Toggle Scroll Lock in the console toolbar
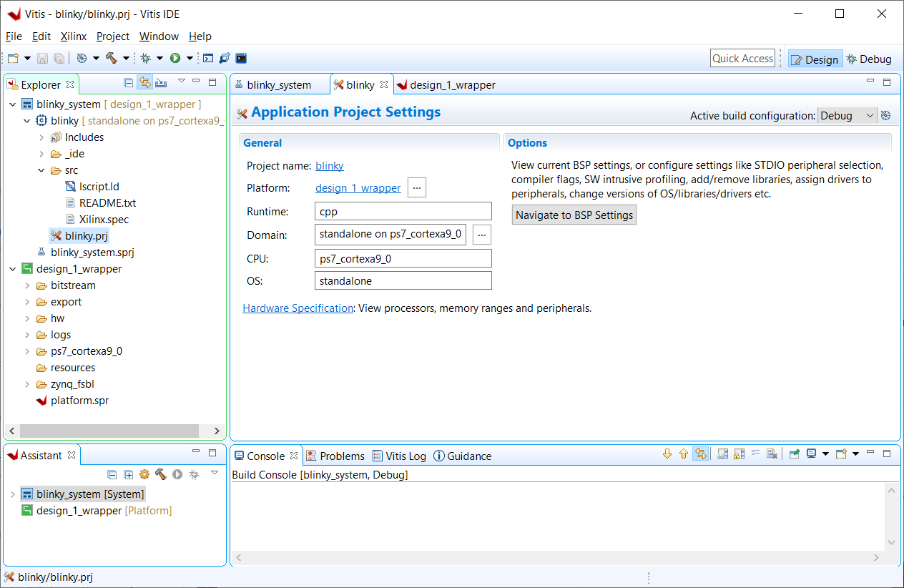The height and width of the screenshot is (588, 904). (739, 454)
